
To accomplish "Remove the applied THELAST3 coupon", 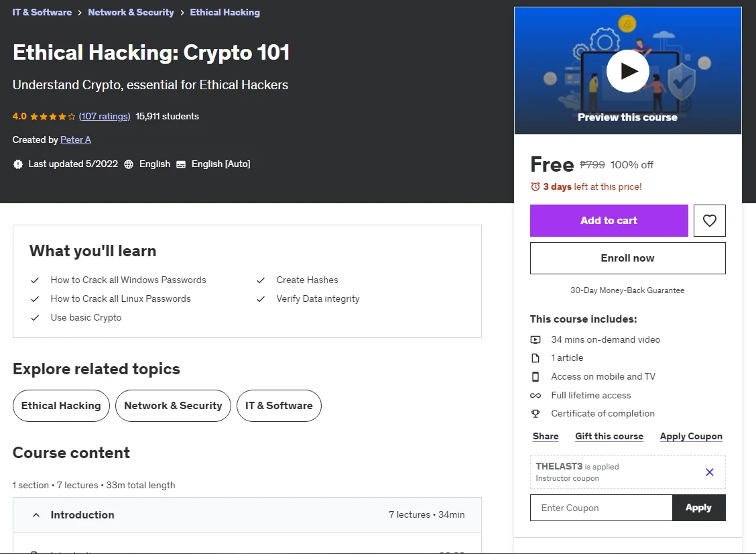I will [709, 472].
